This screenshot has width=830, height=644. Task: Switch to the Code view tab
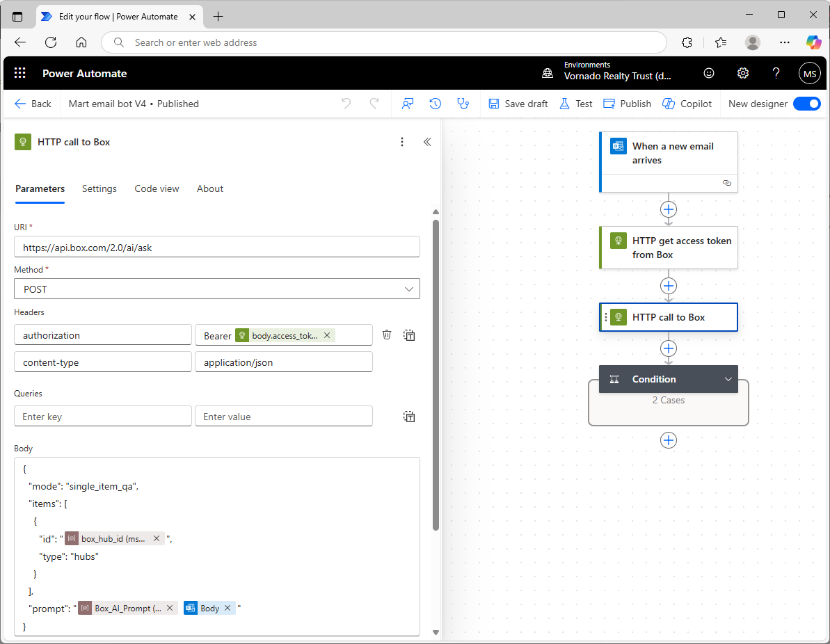pyautogui.click(x=157, y=188)
